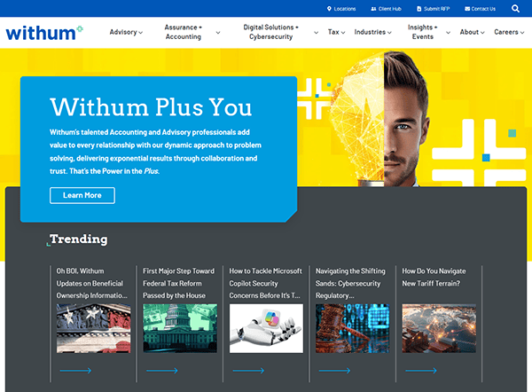Click the flag pediment thumbnail for BOI article
The width and height of the screenshot is (532, 392).
(x=93, y=328)
